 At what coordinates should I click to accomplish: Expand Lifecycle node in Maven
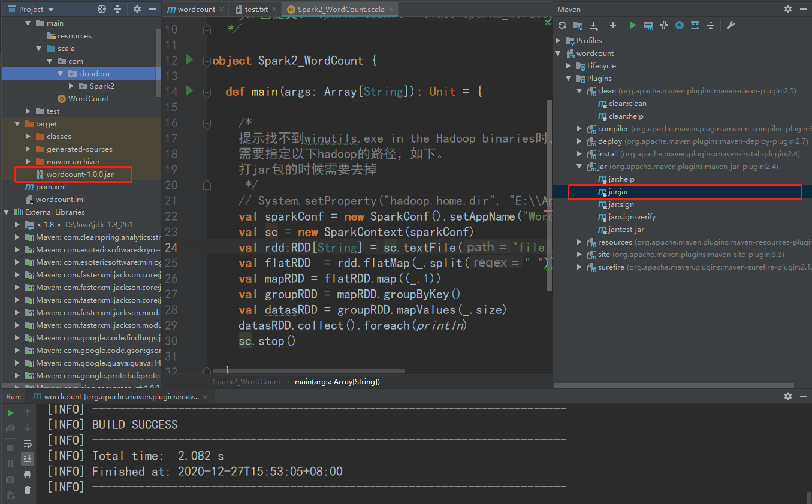tap(569, 66)
